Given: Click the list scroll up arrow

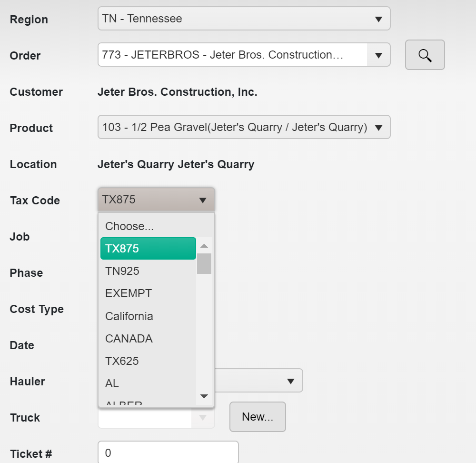Looking at the screenshot, I should tap(204, 246).
